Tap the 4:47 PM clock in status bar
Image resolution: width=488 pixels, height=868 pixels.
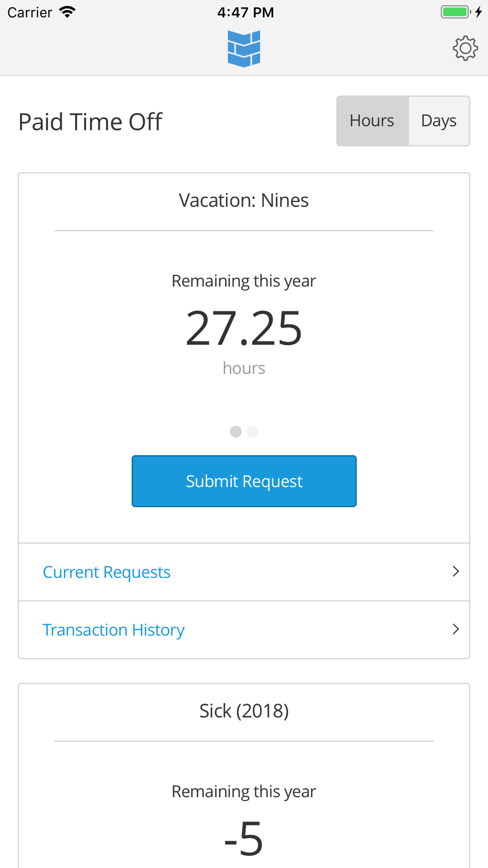tap(245, 12)
